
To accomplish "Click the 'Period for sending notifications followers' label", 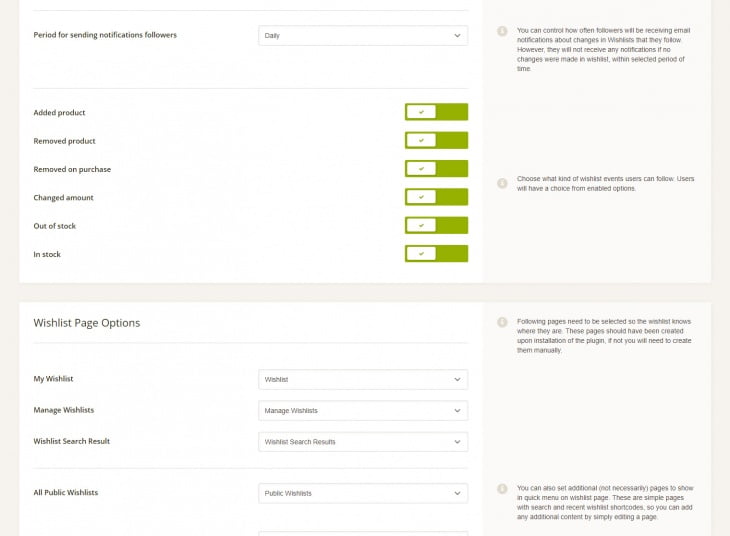I will tap(105, 35).
